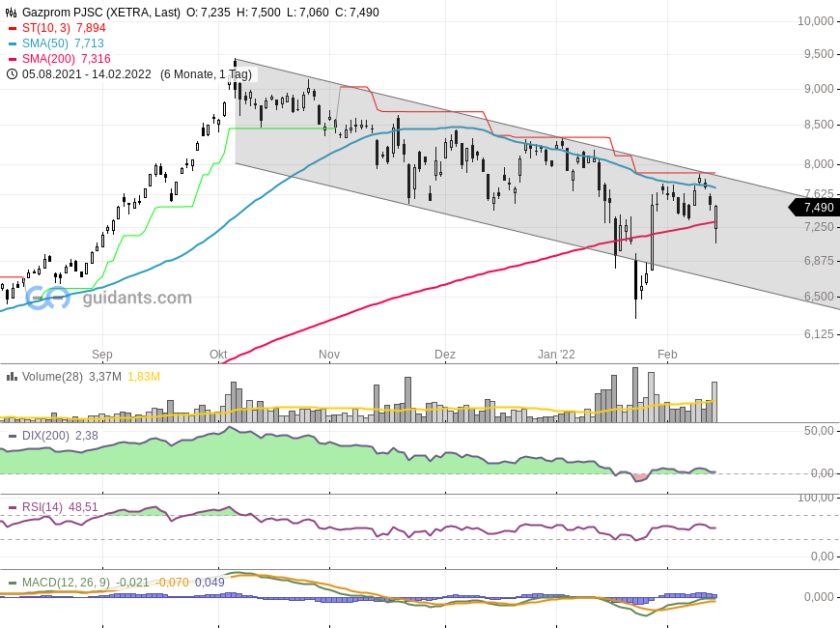
Task: Click the ST value 7,894
Action: (x=91, y=28)
